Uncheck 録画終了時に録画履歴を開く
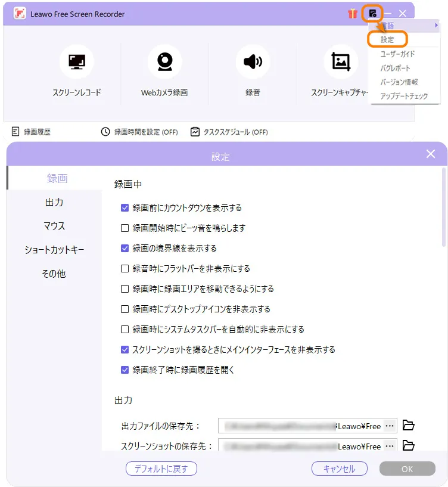Image resolution: width=448 pixels, height=487 pixels. [x=125, y=370]
